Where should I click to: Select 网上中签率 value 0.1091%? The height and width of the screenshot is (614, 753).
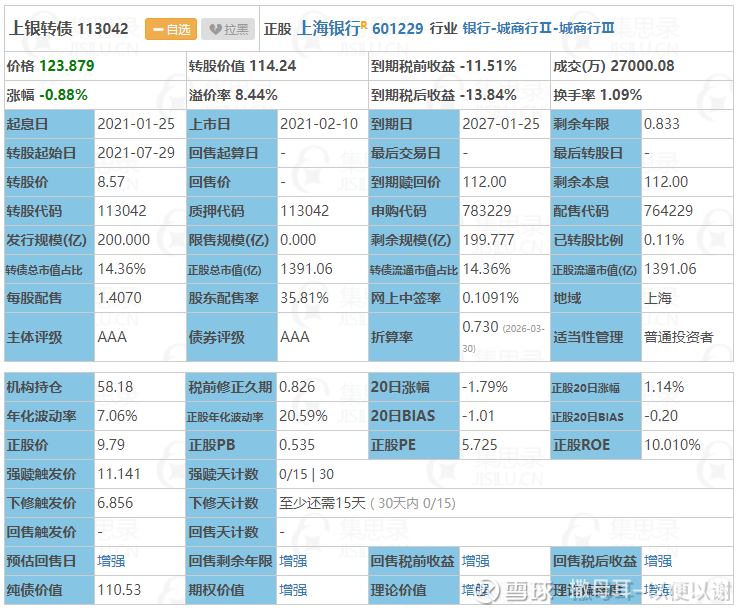(x=490, y=298)
